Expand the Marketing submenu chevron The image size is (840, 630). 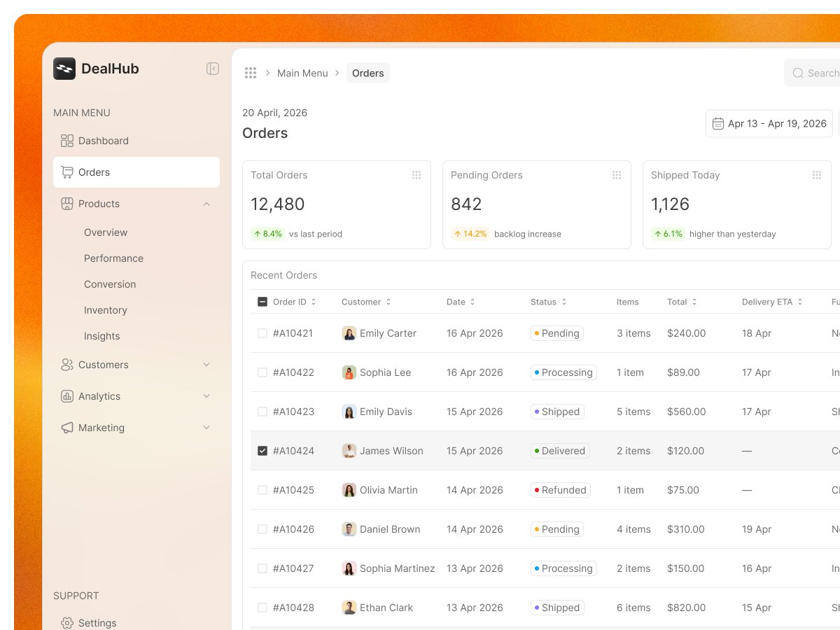click(x=206, y=428)
